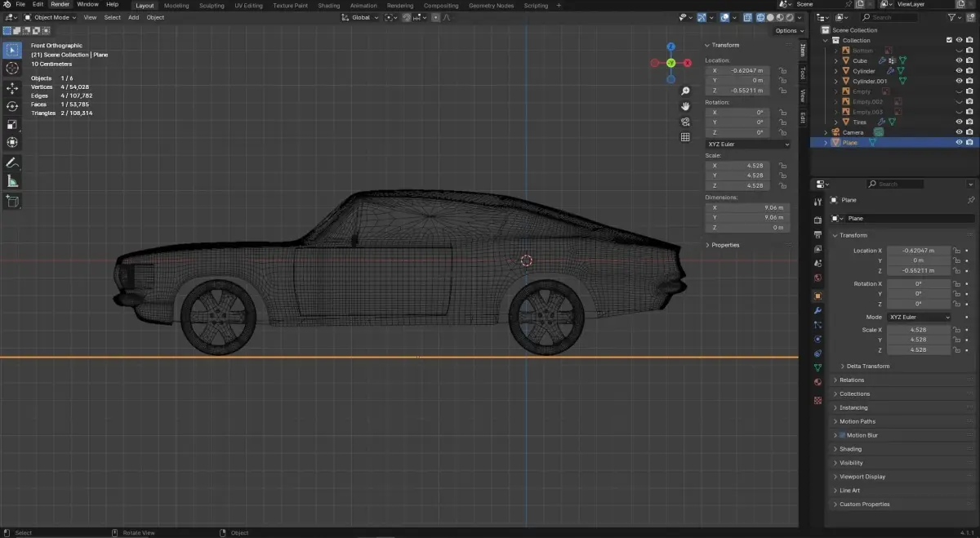Open the Tool sidebar tab
980x538 pixels.
[x=803, y=73]
